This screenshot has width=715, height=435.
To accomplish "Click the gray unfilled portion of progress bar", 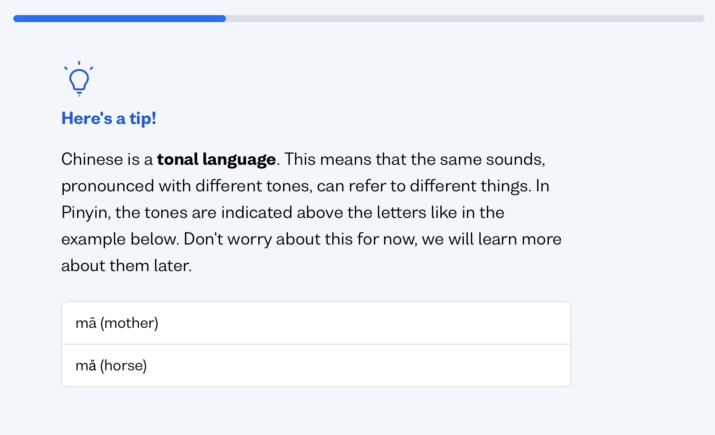I will (465, 19).
